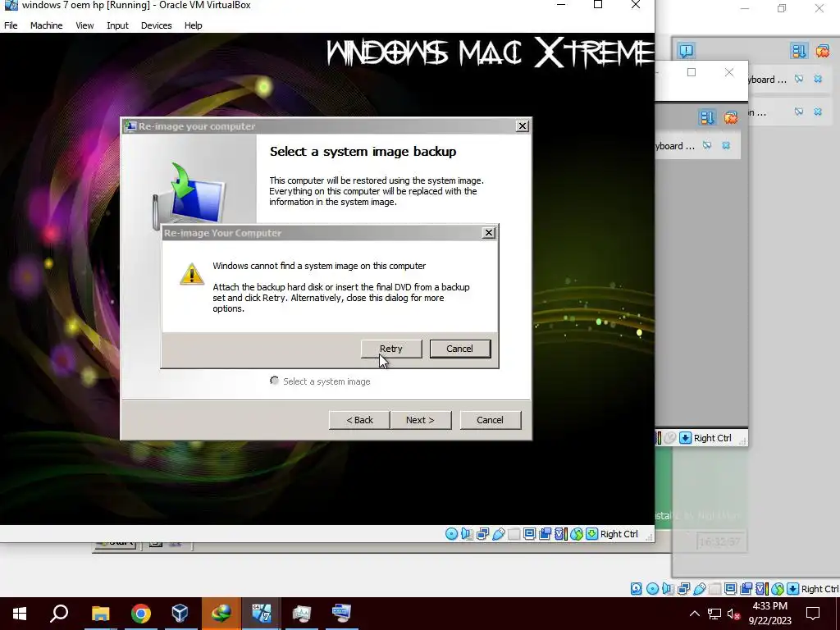Click the clear all notifications icon in the rear window's top toolbar
The height and width of the screenshot is (630, 840).
822,51
